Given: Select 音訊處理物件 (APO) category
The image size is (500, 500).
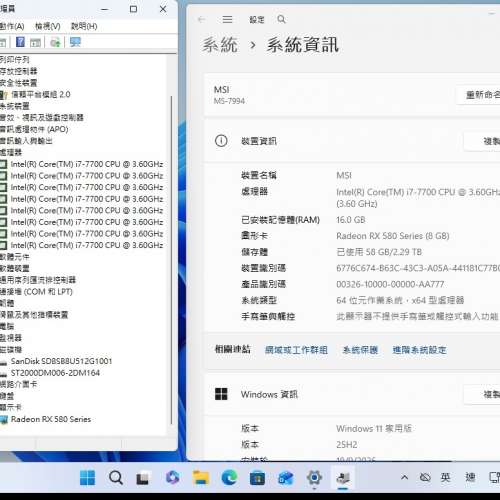Looking at the screenshot, I should point(34,129).
